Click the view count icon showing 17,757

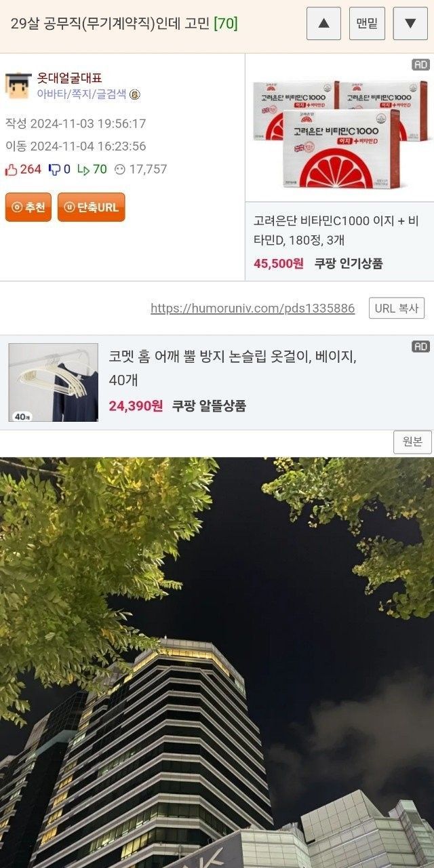click(119, 169)
